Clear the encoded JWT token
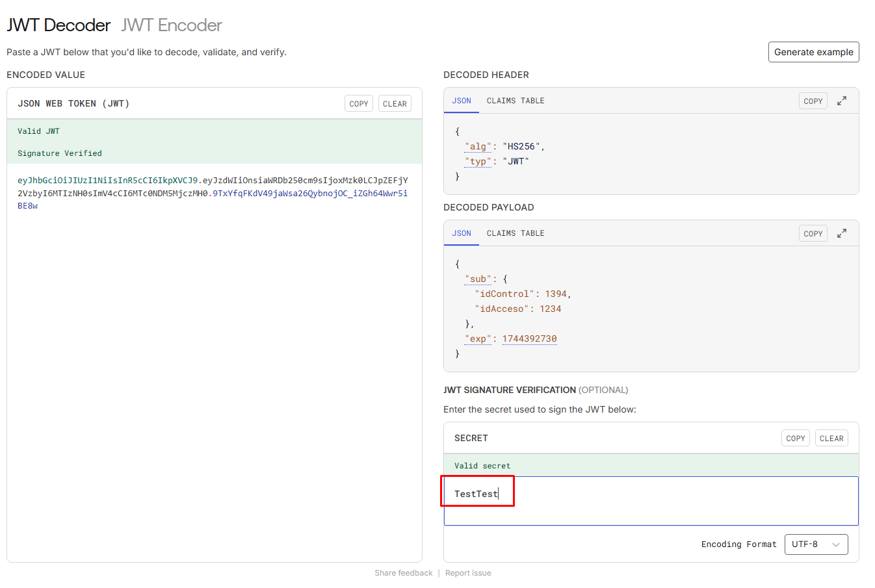This screenshot has width=875, height=588. coord(395,104)
